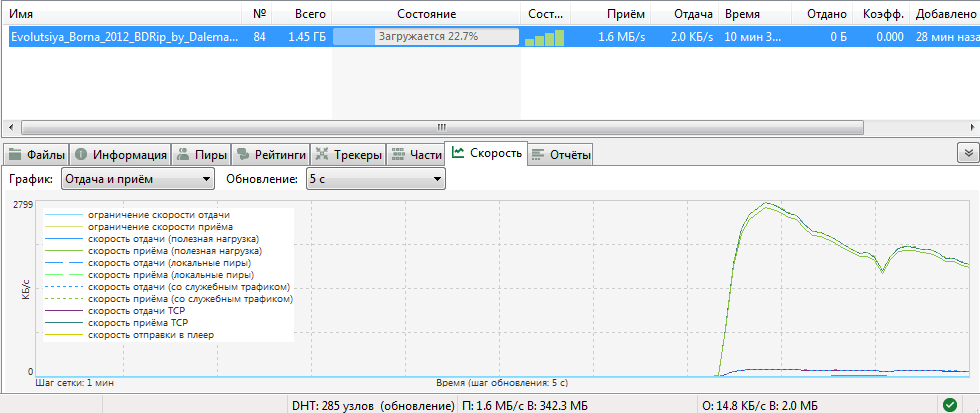Viewport: 980px width, 413px height.
Task: Click the '2.0 КБ/s' upload speed cell
Action: pos(692,37)
